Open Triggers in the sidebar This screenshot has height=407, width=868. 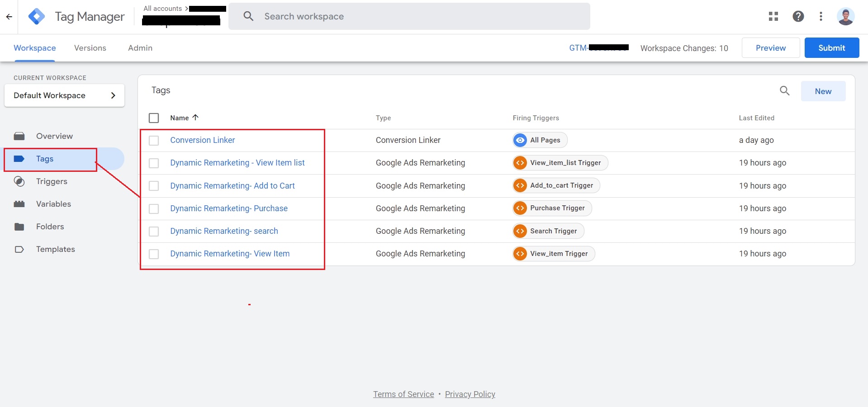(x=52, y=181)
